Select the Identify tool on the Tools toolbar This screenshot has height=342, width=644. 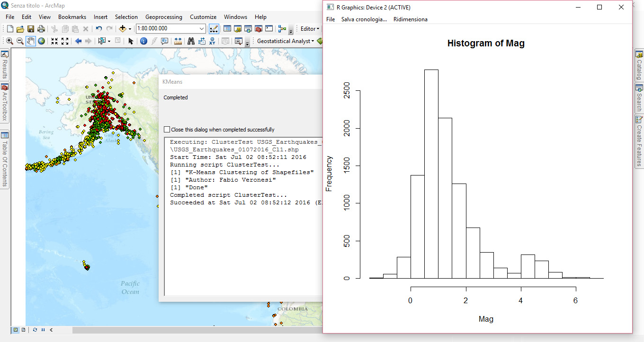[143, 41]
